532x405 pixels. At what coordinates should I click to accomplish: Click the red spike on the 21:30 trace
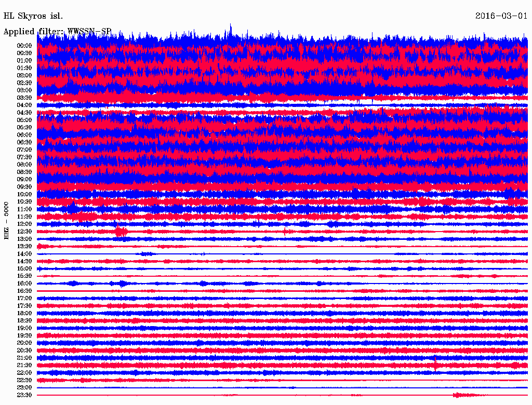click(435, 364)
